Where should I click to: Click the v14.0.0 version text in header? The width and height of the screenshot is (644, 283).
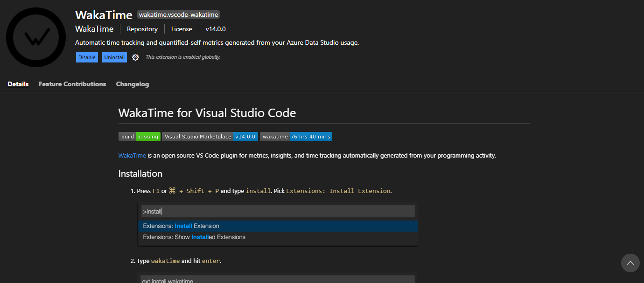point(216,29)
